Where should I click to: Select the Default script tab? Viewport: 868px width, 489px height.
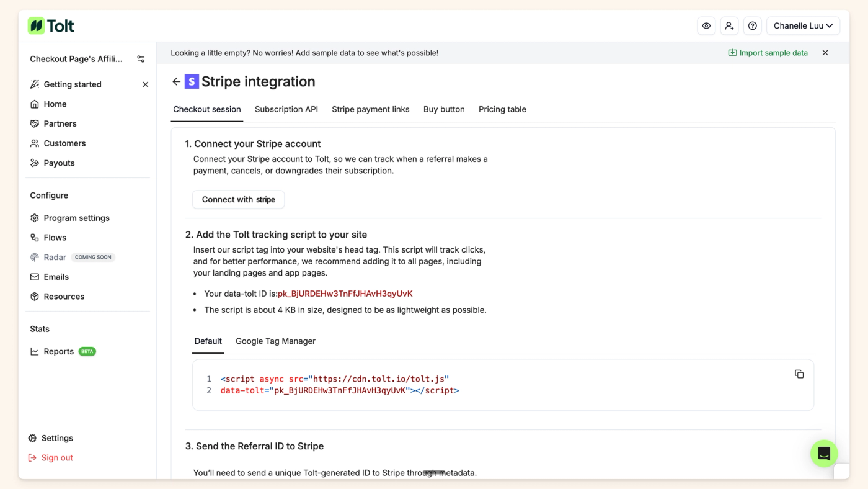coord(208,341)
